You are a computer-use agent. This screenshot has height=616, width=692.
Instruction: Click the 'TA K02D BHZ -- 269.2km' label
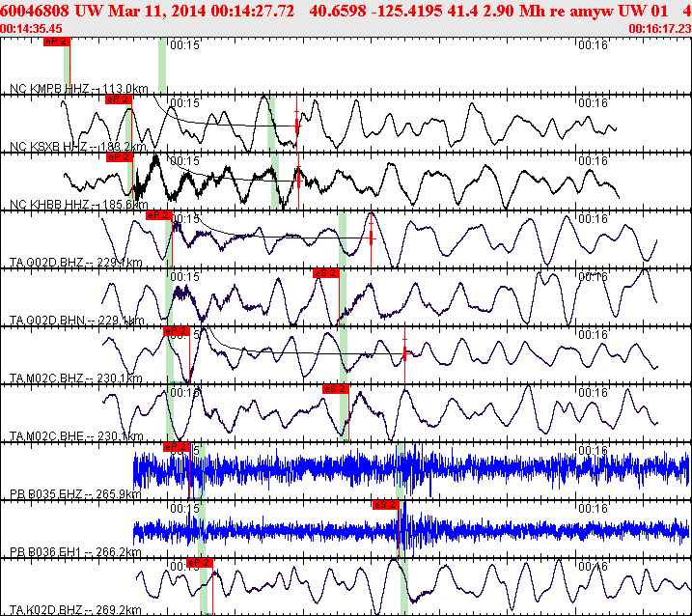pos(75,610)
